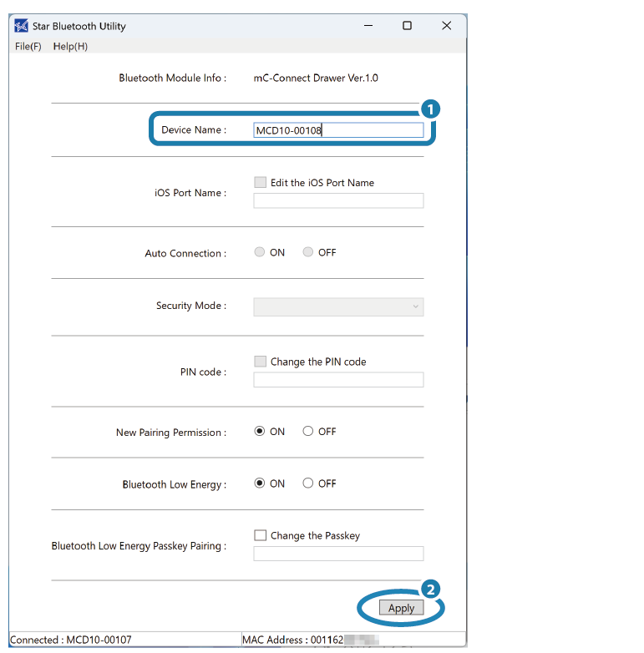Tick the Change the Passkey checkbox
The height and width of the screenshot is (653, 644).
click(261, 535)
